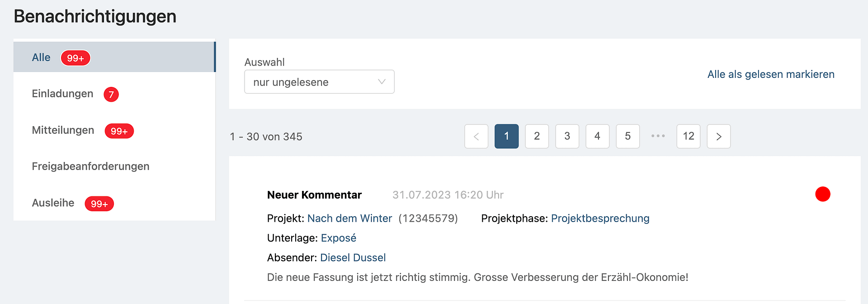Open the Ausleihe category
Image resolution: width=868 pixels, height=304 pixels.
(53, 203)
